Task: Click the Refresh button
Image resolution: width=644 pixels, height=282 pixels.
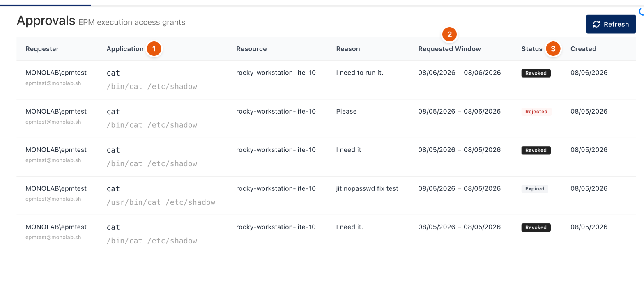Action: coord(611,24)
